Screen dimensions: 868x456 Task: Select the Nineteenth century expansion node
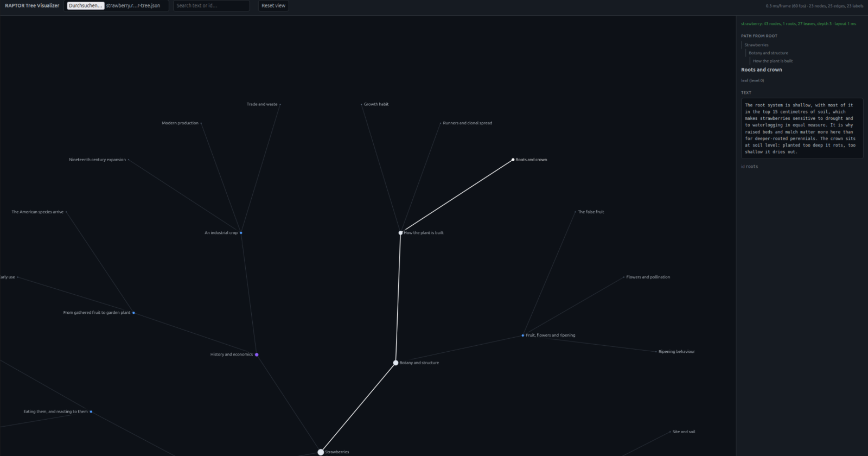[129, 160]
